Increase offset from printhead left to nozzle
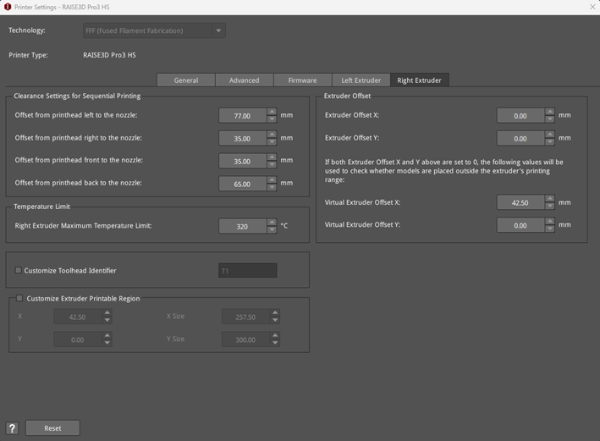 271,112
